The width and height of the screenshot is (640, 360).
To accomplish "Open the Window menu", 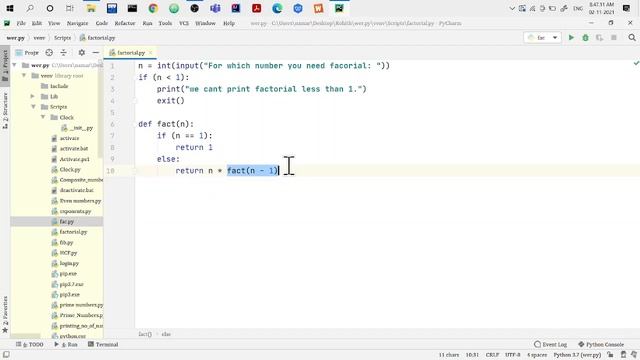I will click(x=205, y=23).
